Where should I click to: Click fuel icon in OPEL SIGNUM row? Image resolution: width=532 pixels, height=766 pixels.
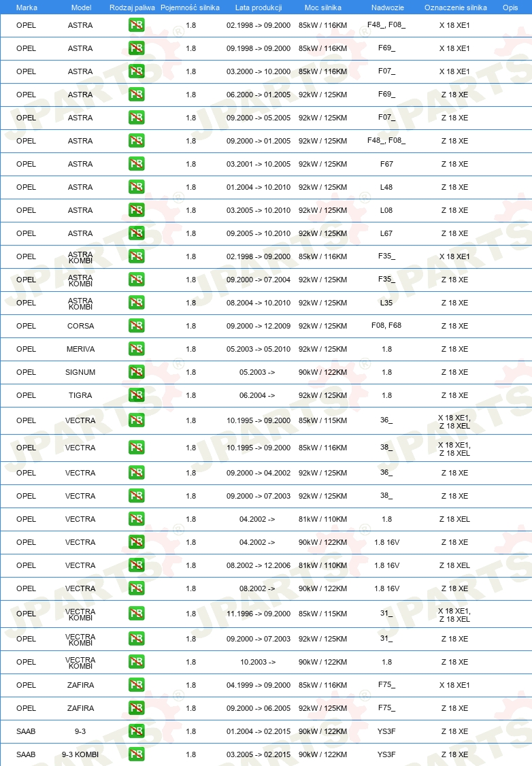coord(136,371)
